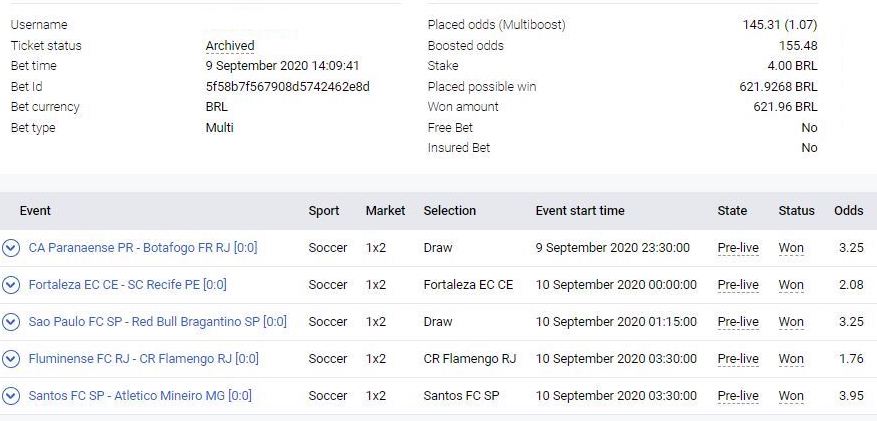
Task: Open Sao Paulo FC SP - Red Bull Bragantino link
Action: coord(157,321)
